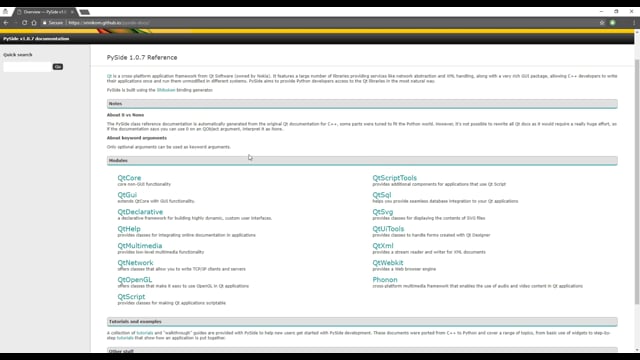Image resolution: width=640 pixels, height=360 pixels.
Task: Open the Shiboken binding generator link
Action: tap(166, 90)
